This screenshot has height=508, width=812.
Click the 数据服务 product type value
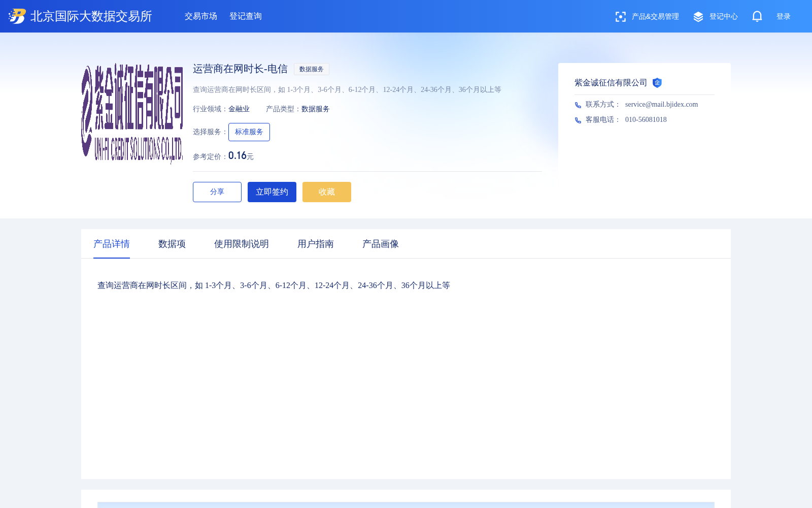pyautogui.click(x=316, y=109)
